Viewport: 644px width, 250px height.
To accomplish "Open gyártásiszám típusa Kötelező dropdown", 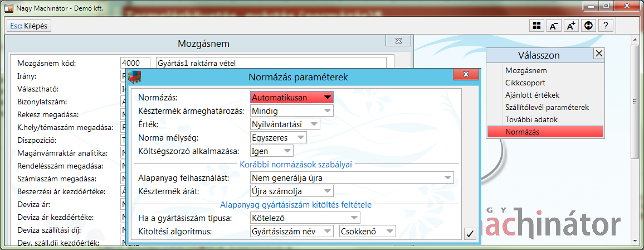I will coord(305,218).
